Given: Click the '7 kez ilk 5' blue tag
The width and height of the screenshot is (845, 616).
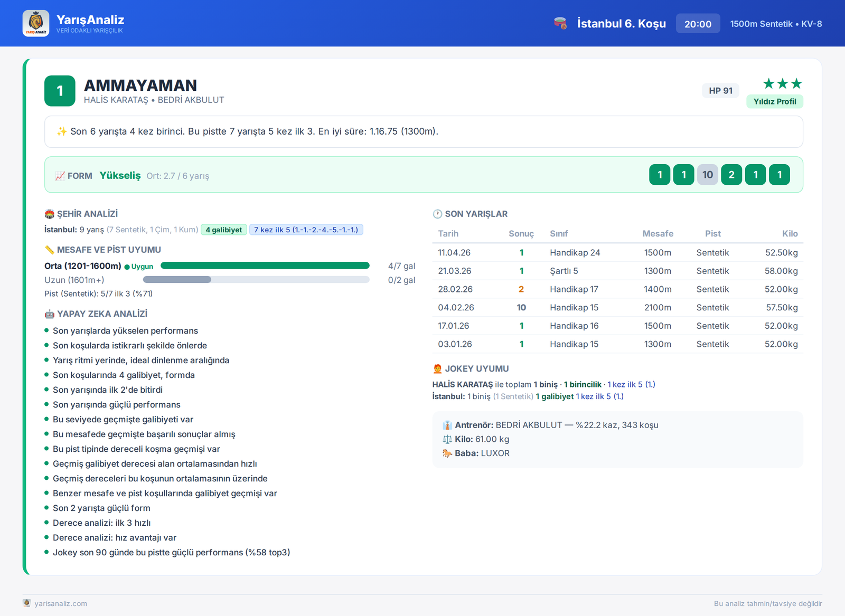Looking at the screenshot, I should pos(306,230).
